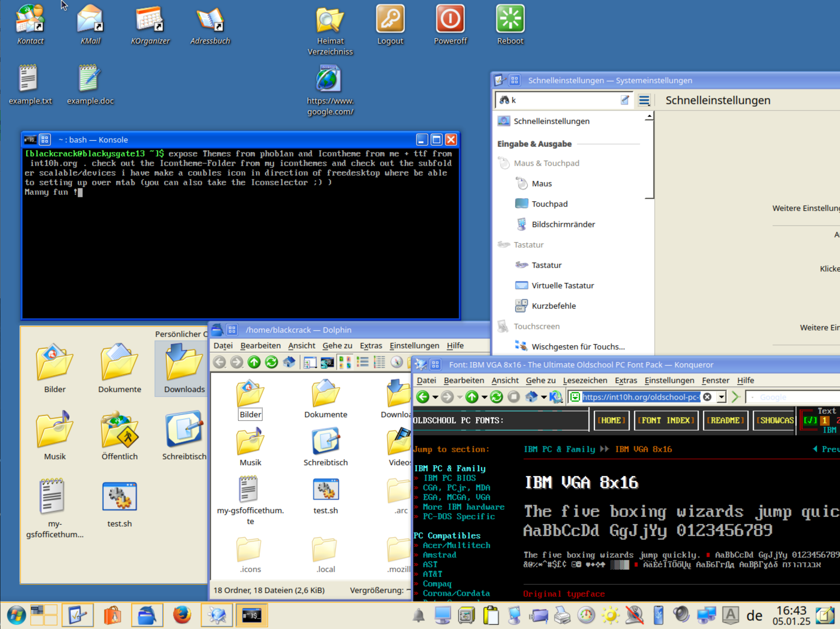The image size is (840, 629).
Task: Open the volume speaker tray icon
Action: pos(681,615)
